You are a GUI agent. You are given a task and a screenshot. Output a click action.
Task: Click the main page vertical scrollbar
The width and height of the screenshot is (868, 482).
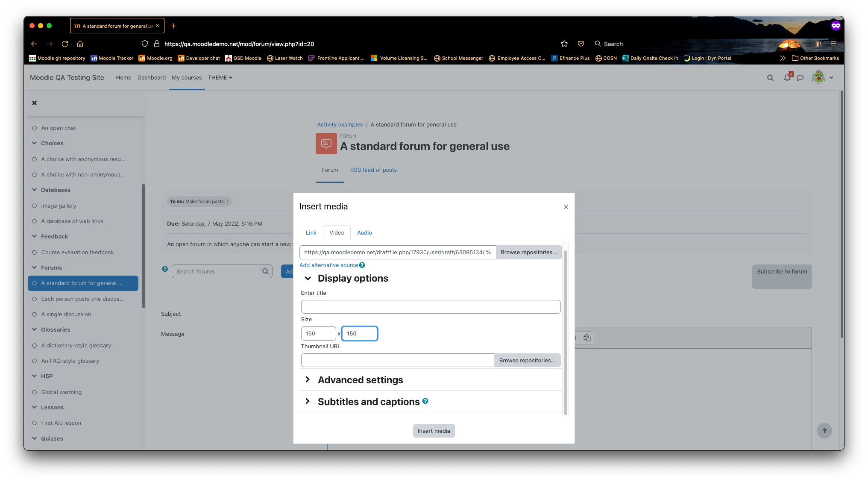pyautogui.click(x=842, y=214)
